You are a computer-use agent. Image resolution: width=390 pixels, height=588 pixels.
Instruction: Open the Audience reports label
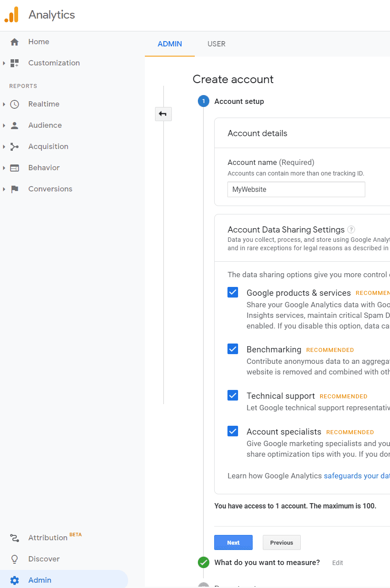tap(45, 126)
